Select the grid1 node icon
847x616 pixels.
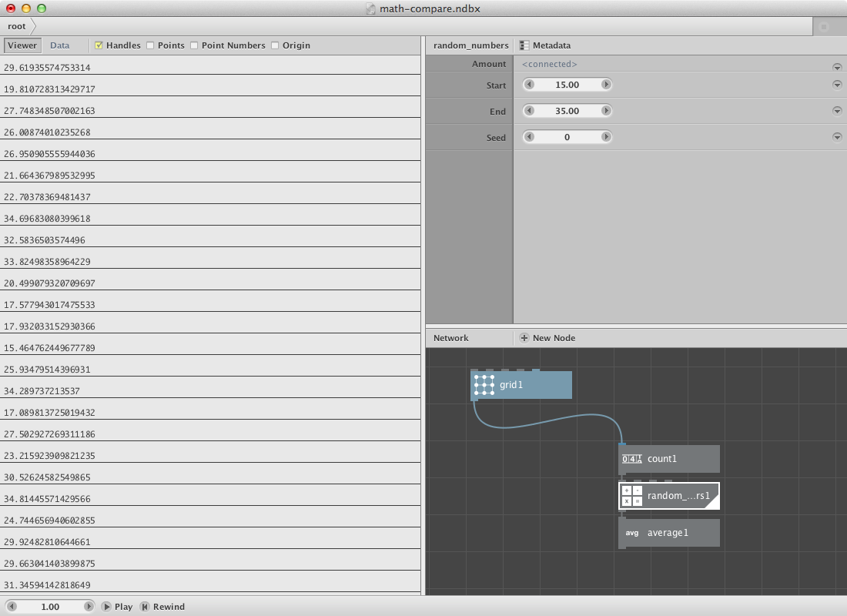tap(484, 384)
